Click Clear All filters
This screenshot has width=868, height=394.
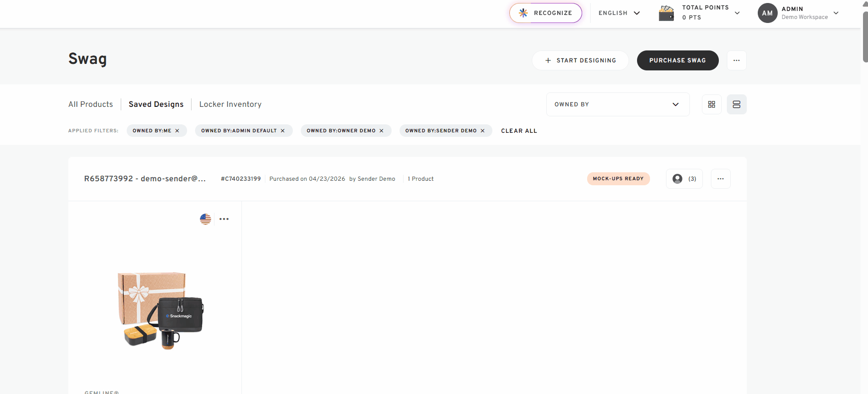(519, 131)
